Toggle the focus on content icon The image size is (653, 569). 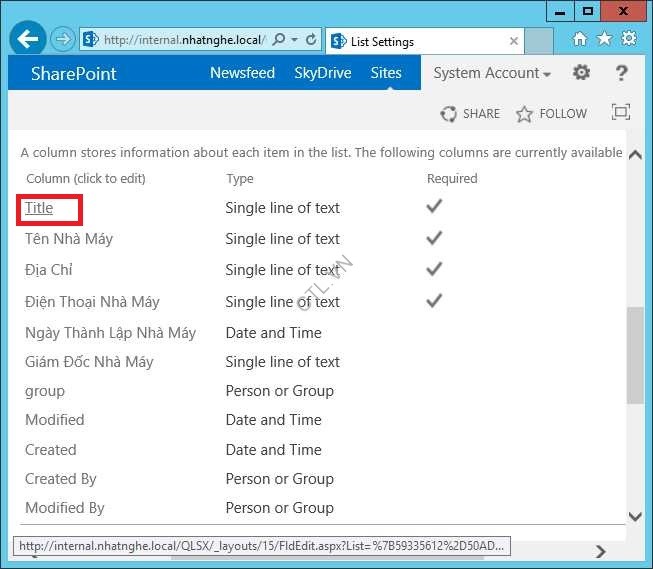click(x=621, y=113)
